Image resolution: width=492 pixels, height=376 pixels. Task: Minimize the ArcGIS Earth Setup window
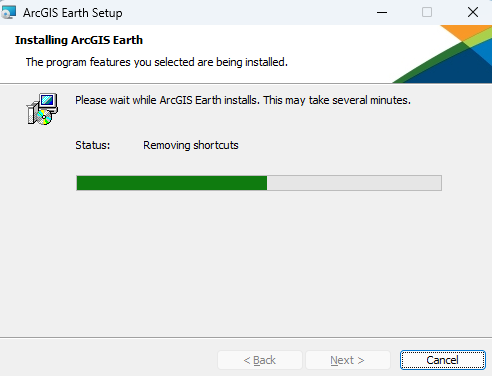tap(382, 13)
